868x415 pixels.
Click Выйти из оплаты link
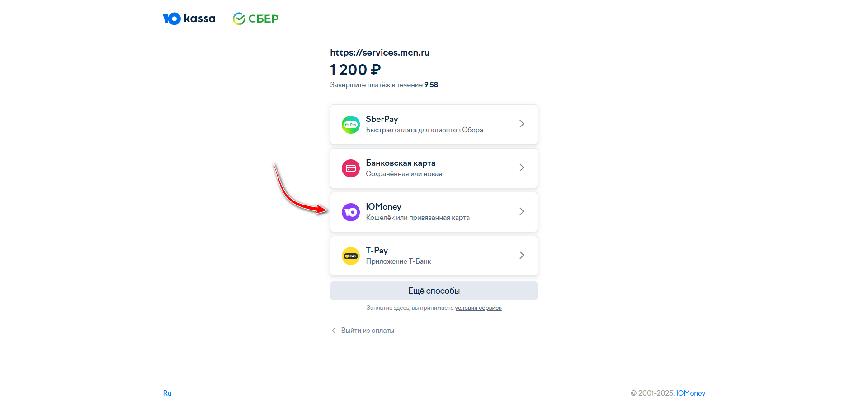(368, 331)
